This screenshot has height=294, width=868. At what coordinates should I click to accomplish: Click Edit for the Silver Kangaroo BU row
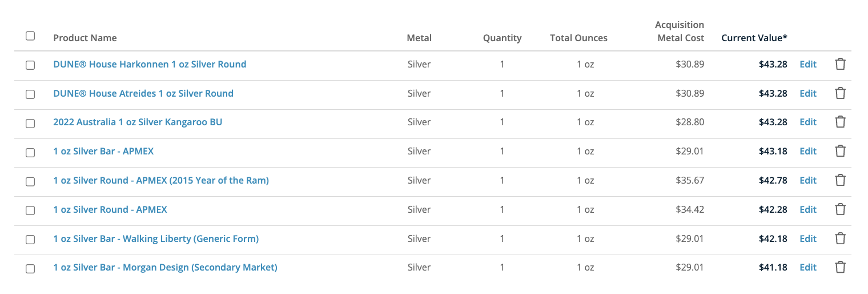point(808,122)
